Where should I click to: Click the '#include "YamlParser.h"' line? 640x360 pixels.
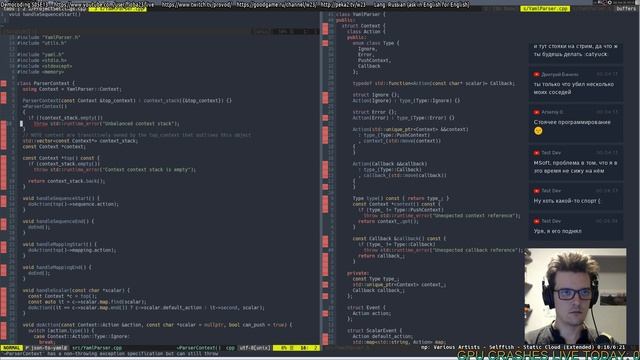pyautogui.click(x=49, y=37)
